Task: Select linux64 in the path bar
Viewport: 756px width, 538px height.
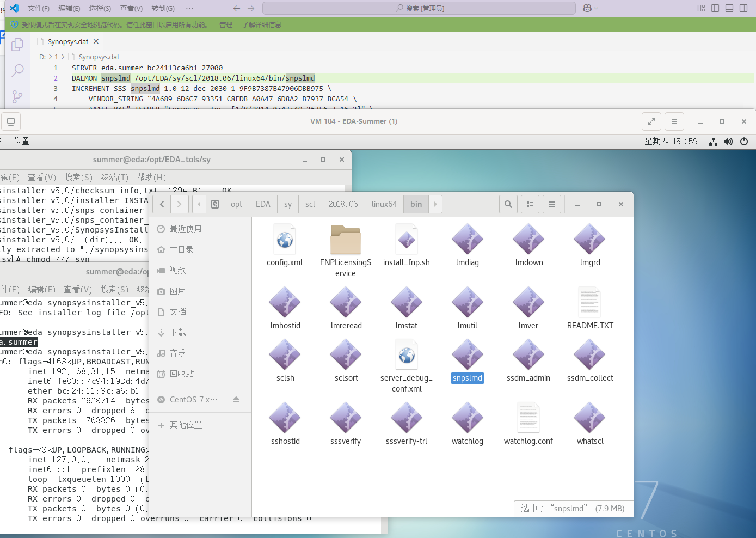Action: point(384,204)
